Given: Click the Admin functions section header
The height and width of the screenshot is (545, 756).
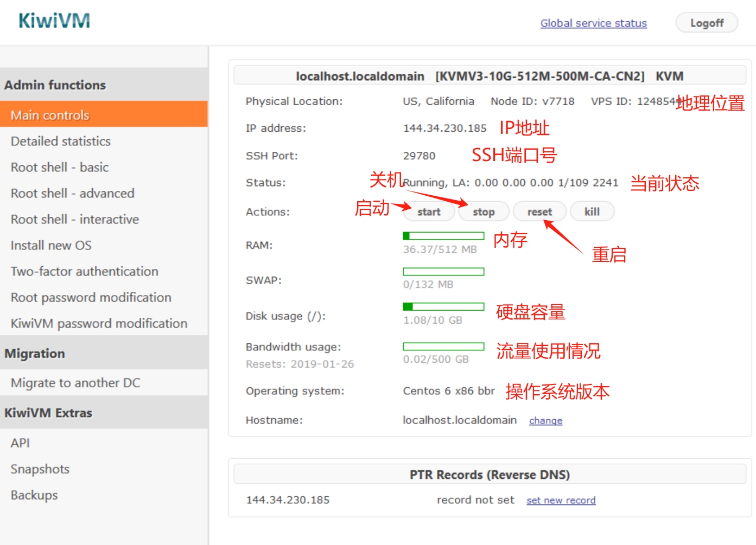Looking at the screenshot, I should [104, 85].
